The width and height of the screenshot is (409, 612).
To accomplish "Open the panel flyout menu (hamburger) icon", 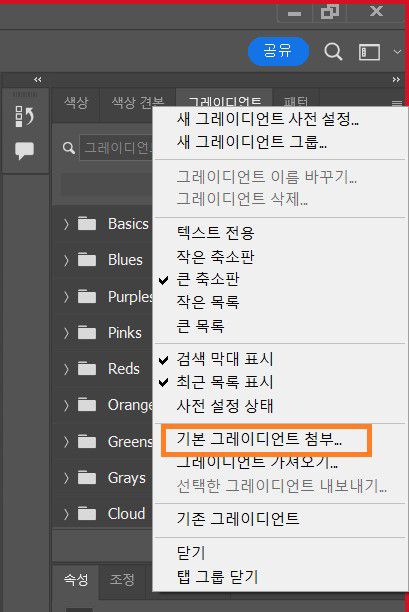I will pyautogui.click(x=397, y=103).
